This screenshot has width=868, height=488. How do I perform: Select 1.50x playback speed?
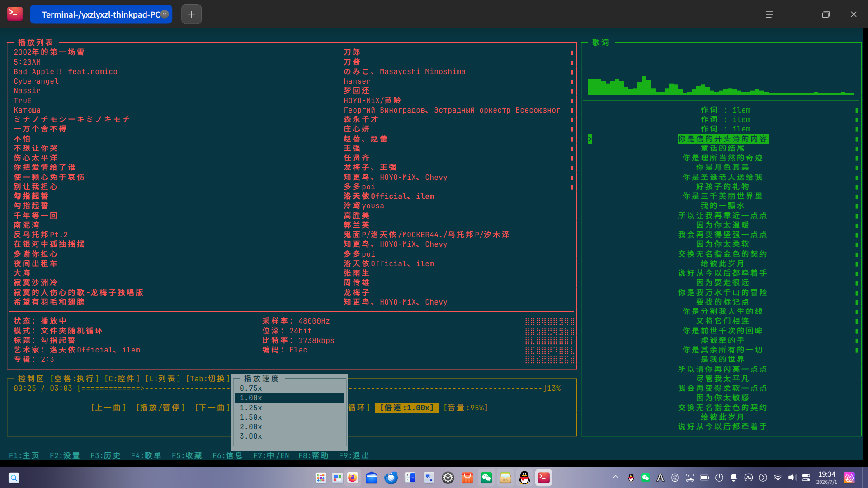coord(289,418)
